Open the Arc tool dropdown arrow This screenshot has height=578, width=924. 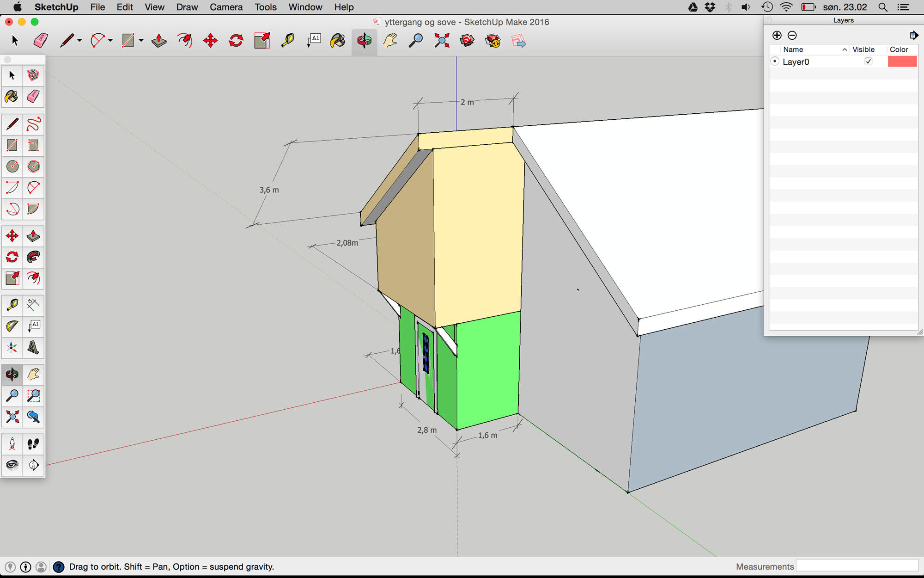pos(110,41)
